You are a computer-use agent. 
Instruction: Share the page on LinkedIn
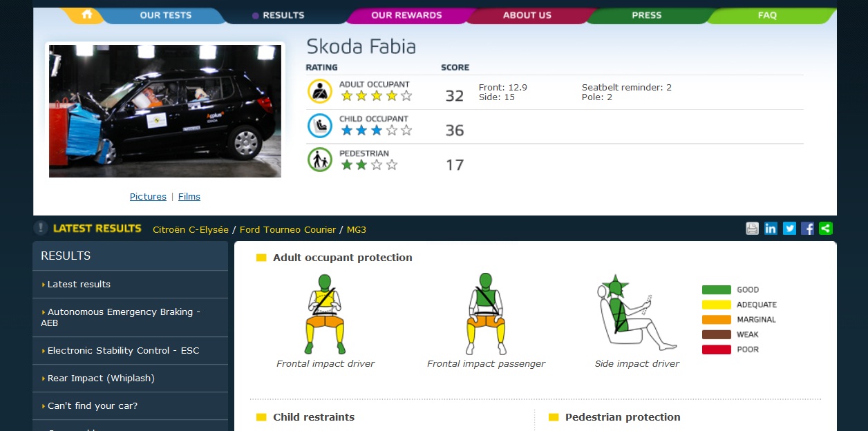[x=771, y=229]
